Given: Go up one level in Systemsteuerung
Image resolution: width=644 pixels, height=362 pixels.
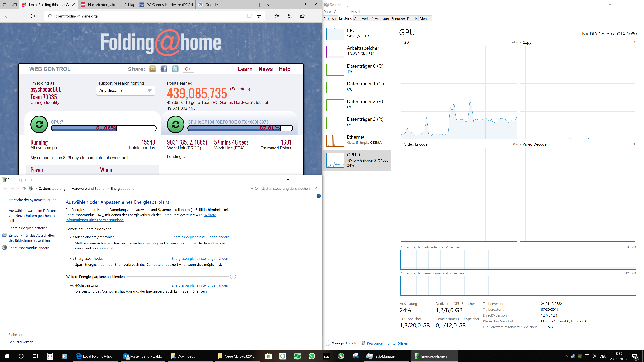Looking at the screenshot, I should click(24, 188).
